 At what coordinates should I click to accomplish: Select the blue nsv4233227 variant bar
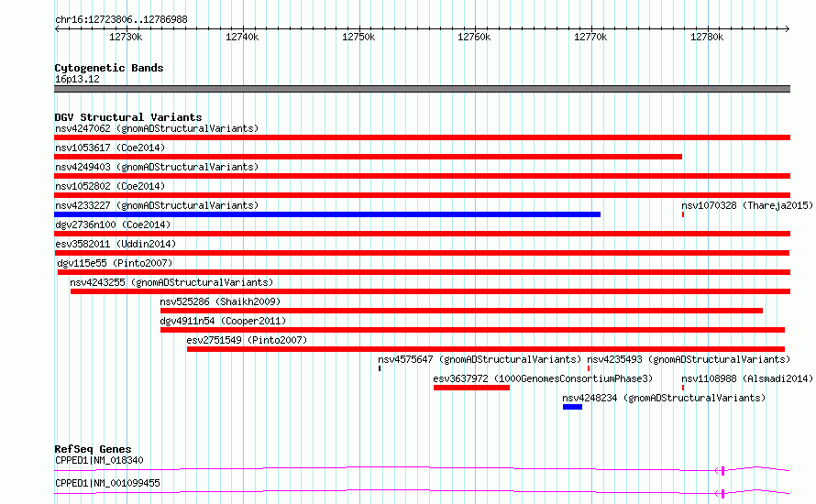tap(327, 214)
